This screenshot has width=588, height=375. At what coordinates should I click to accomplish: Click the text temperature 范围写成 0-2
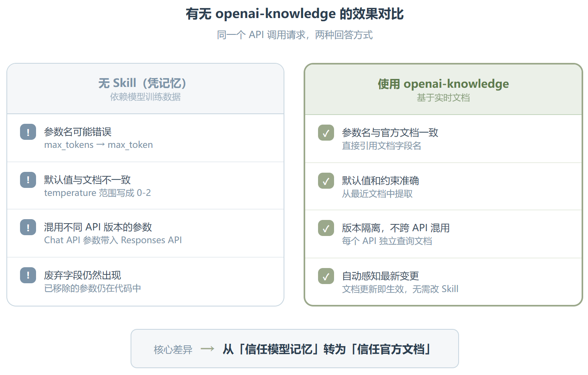[x=97, y=193]
